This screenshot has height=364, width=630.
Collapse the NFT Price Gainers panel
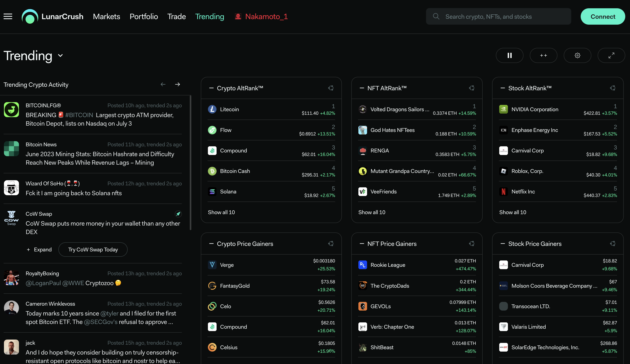point(362,244)
